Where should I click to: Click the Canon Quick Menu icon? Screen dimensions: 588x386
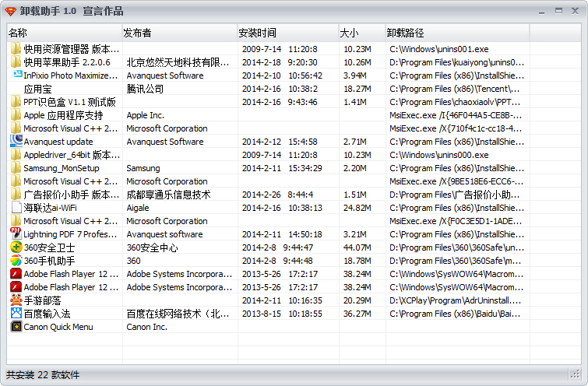tap(16, 326)
